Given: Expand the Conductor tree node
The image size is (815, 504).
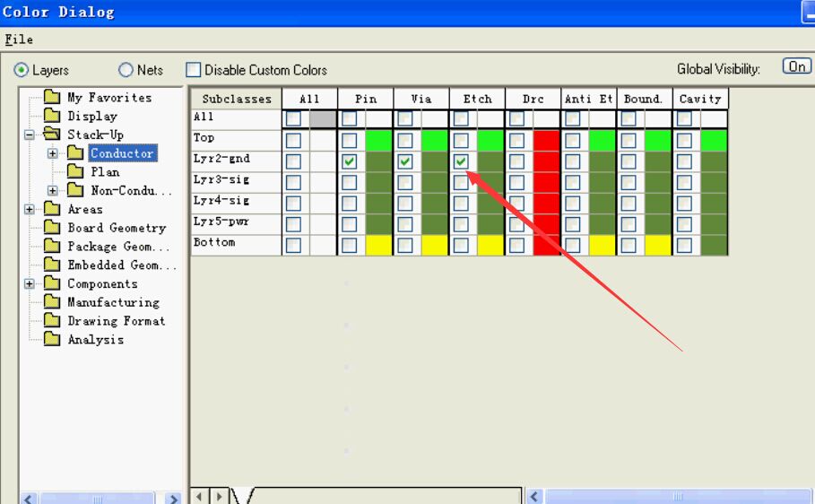Looking at the screenshot, I should (53, 153).
